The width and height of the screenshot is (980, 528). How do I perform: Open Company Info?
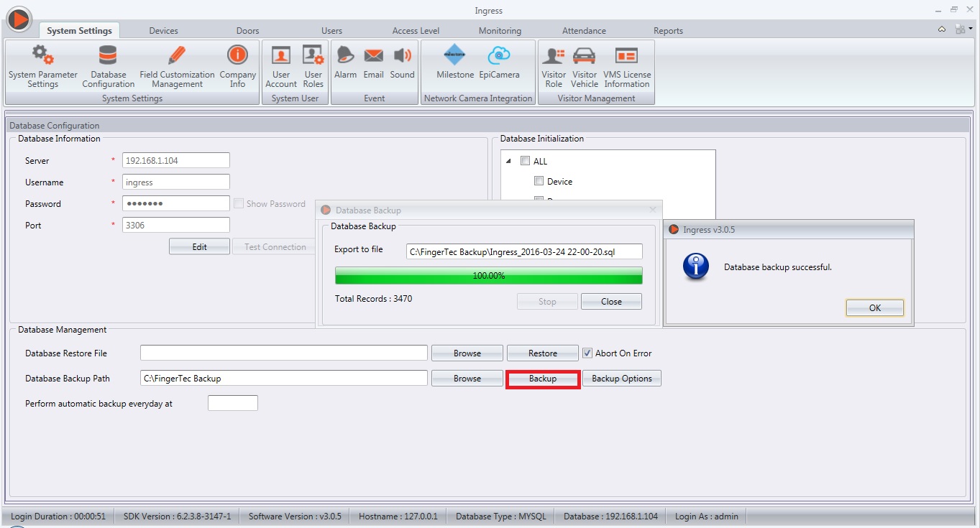237,66
